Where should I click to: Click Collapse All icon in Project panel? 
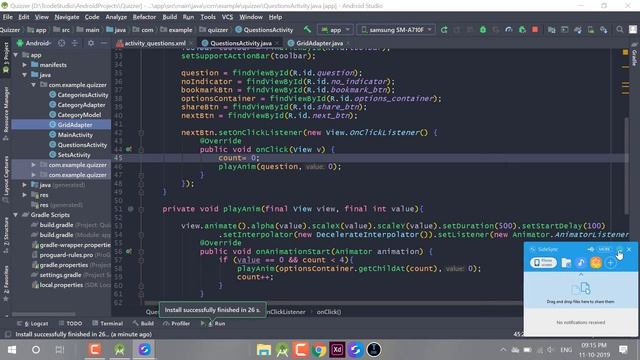coord(75,43)
